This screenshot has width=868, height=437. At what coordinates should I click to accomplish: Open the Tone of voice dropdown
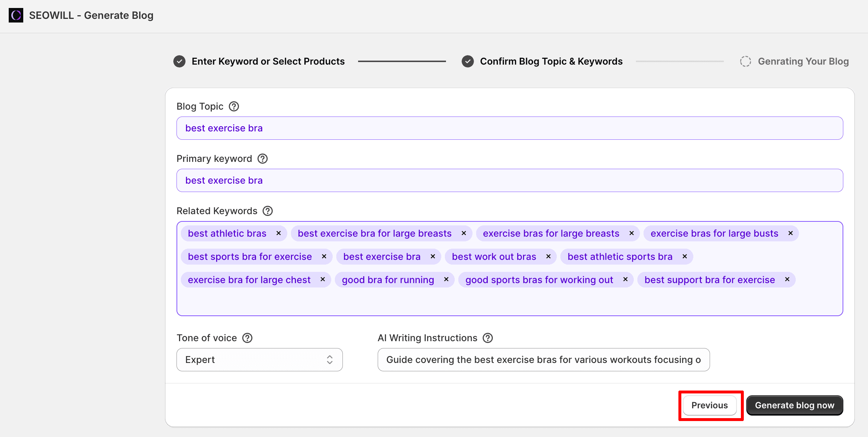(x=259, y=359)
